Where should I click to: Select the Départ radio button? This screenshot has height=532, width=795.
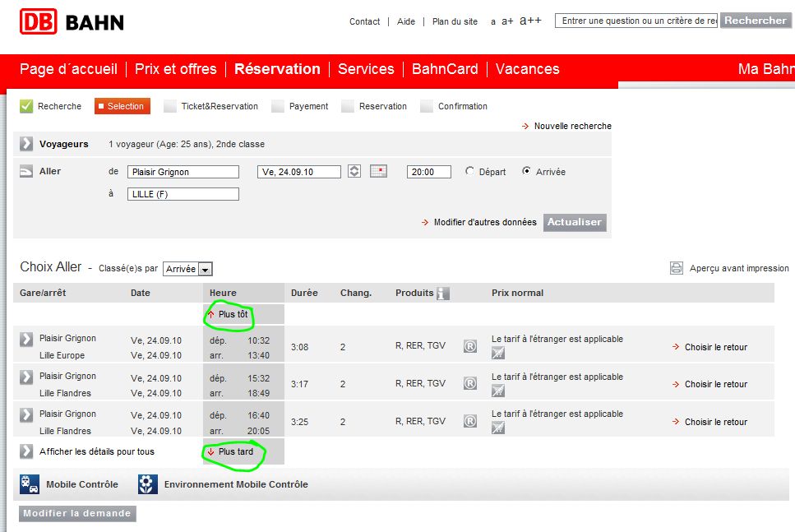(x=469, y=171)
